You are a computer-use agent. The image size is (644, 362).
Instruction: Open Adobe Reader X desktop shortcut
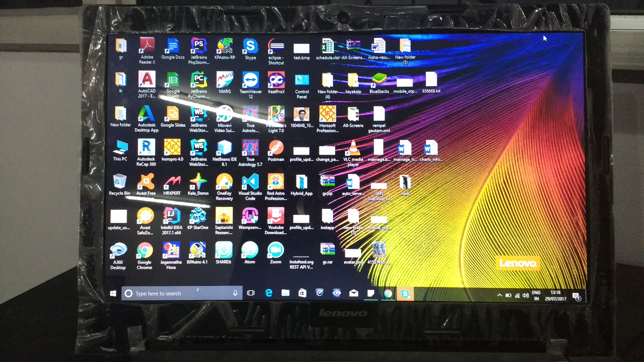pos(147,50)
